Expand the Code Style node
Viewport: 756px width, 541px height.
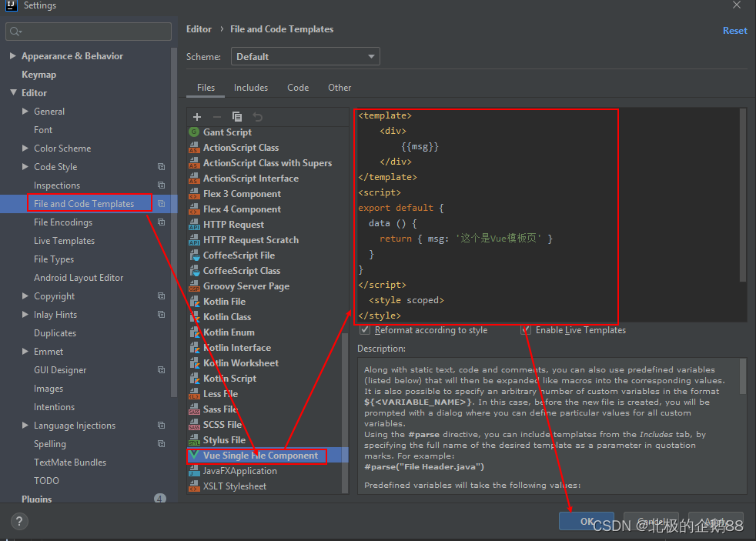(x=25, y=167)
